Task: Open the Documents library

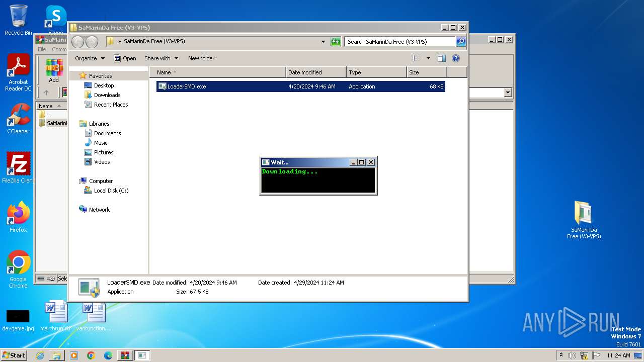Action: point(107,133)
